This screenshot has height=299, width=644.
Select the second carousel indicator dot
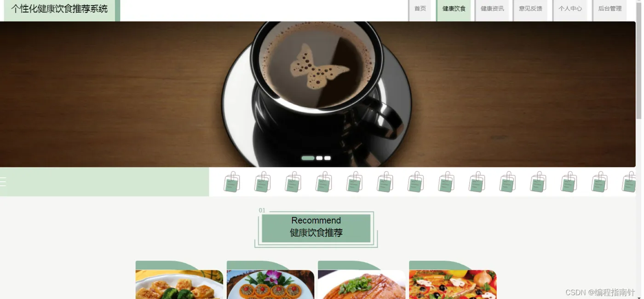point(319,158)
